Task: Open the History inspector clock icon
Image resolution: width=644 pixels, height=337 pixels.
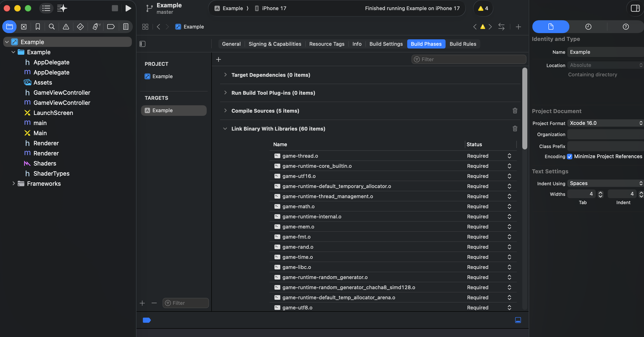Action: click(588, 26)
